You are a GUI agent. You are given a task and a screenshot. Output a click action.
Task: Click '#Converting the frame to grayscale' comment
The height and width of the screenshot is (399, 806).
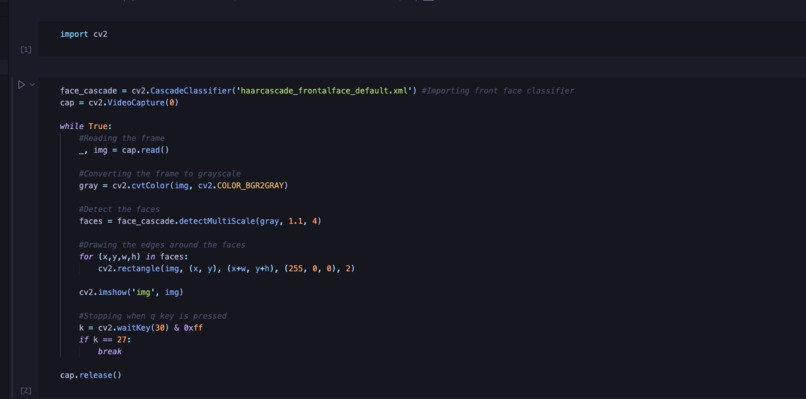click(x=160, y=174)
